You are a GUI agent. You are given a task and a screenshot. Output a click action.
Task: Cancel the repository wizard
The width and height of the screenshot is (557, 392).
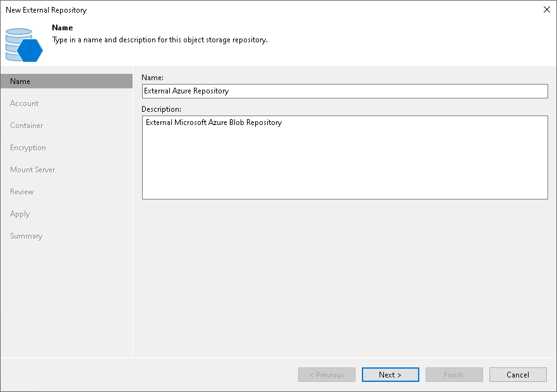point(518,374)
